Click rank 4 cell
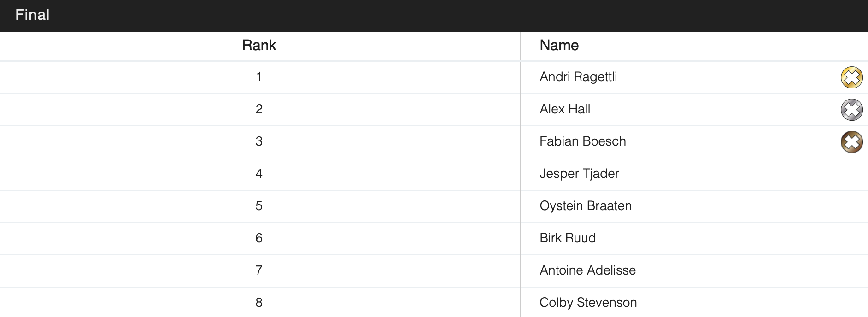The image size is (868, 317). pos(259,174)
